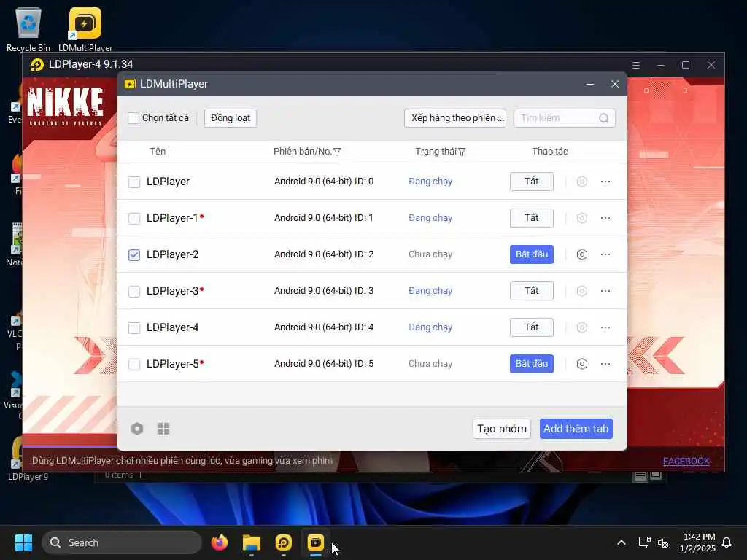Open more options for LDPlayer-5
Viewport: 747px width, 560px height.
tap(605, 364)
